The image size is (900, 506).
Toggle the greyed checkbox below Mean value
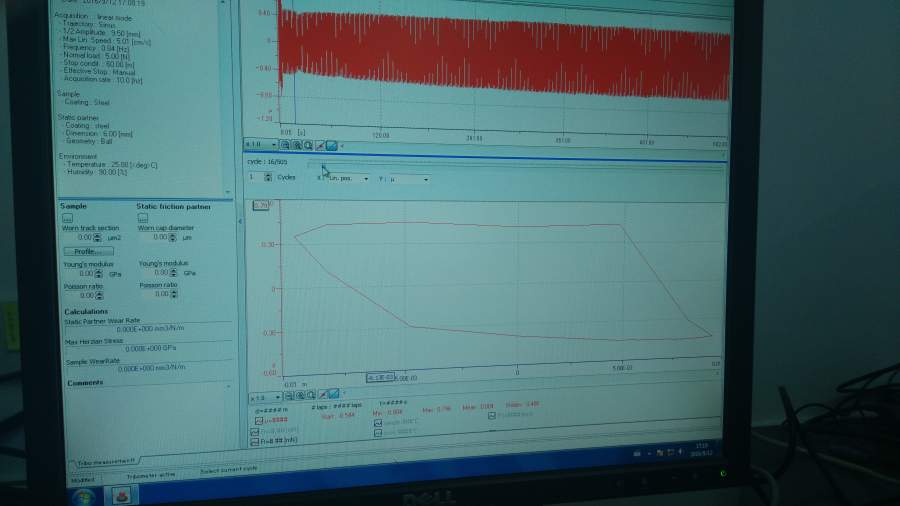[x=491, y=415]
